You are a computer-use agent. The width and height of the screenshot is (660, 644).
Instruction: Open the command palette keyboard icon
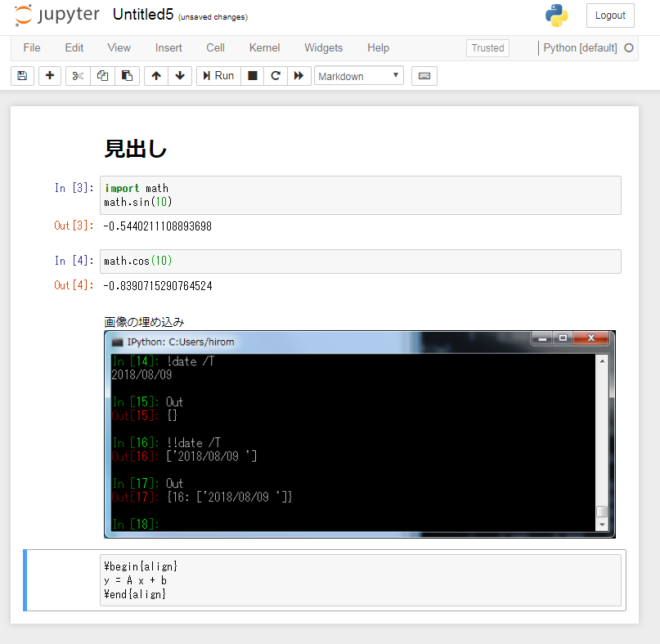[x=424, y=76]
